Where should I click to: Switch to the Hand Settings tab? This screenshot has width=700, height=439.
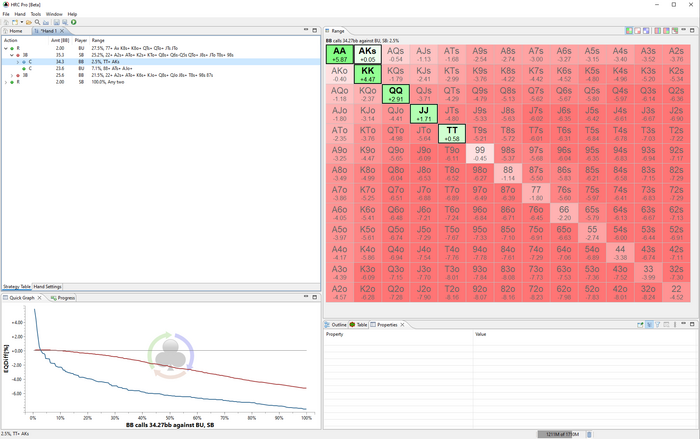point(47,287)
